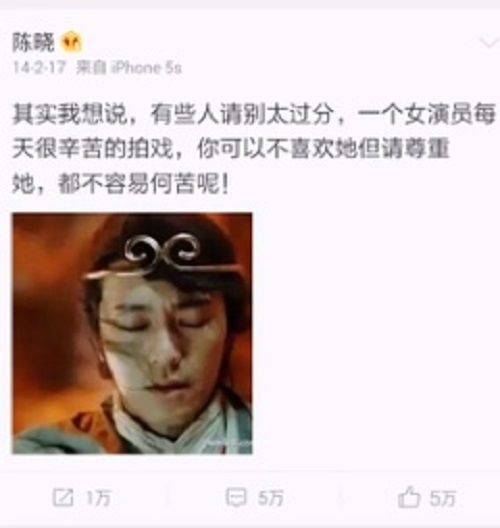Click the emoji badge beside 陈晓
Screen dimensions: 500x528
71,42
